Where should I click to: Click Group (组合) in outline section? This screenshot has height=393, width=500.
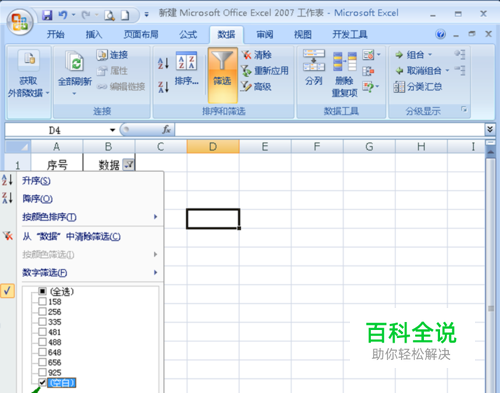(410, 55)
